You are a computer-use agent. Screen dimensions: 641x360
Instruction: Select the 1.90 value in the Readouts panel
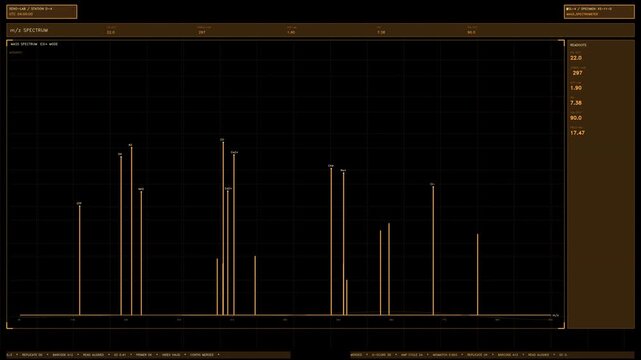tap(576, 88)
